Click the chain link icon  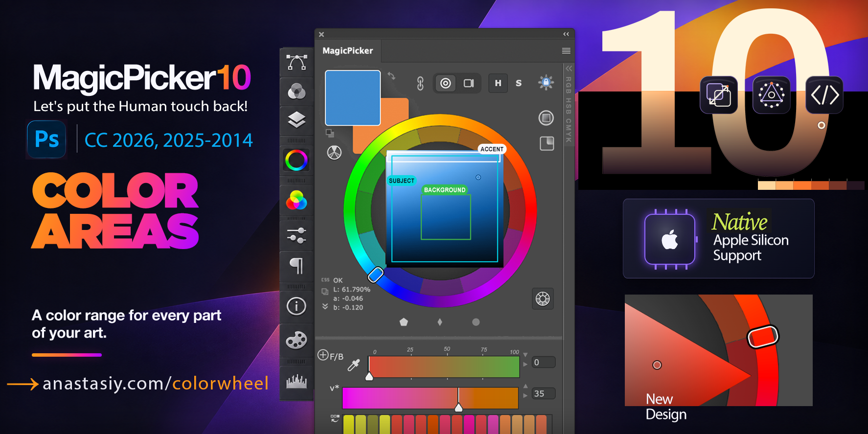click(x=420, y=84)
